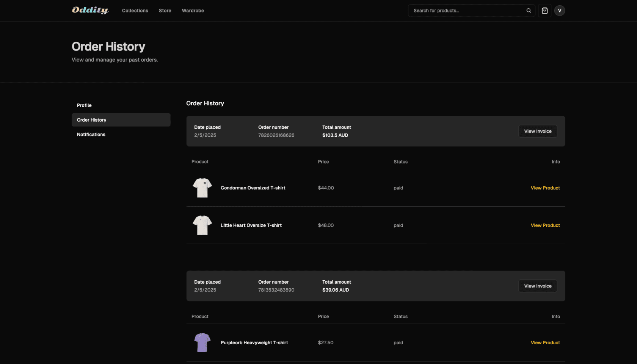Click the Order History page heading
Screen dimensions: 637x364
(x=108, y=46)
